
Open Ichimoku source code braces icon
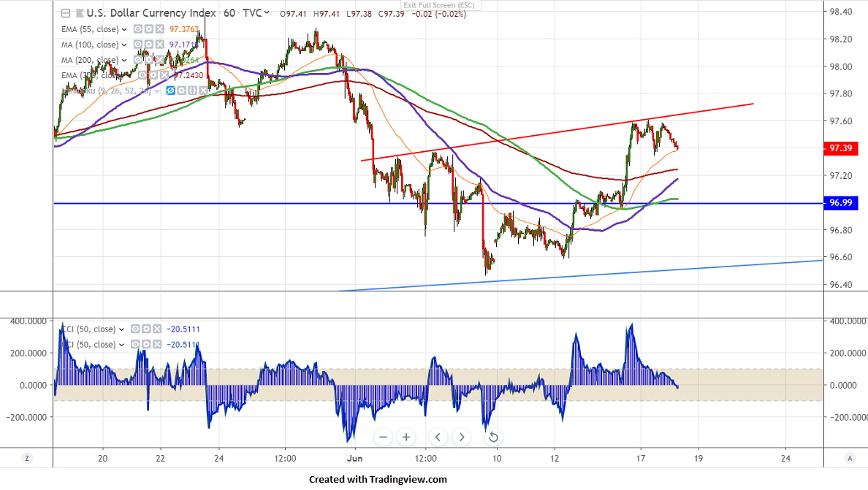tap(192, 91)
